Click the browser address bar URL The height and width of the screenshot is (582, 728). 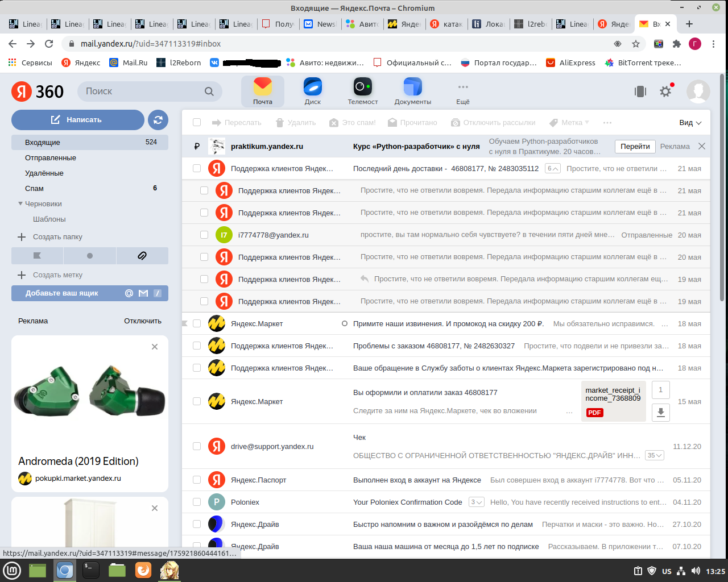pos(151,44)
